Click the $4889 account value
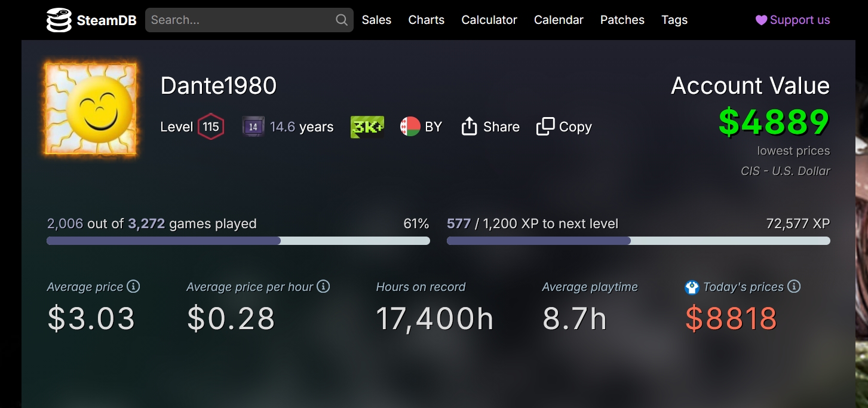The image size is (868, 408). click(774, 122)
